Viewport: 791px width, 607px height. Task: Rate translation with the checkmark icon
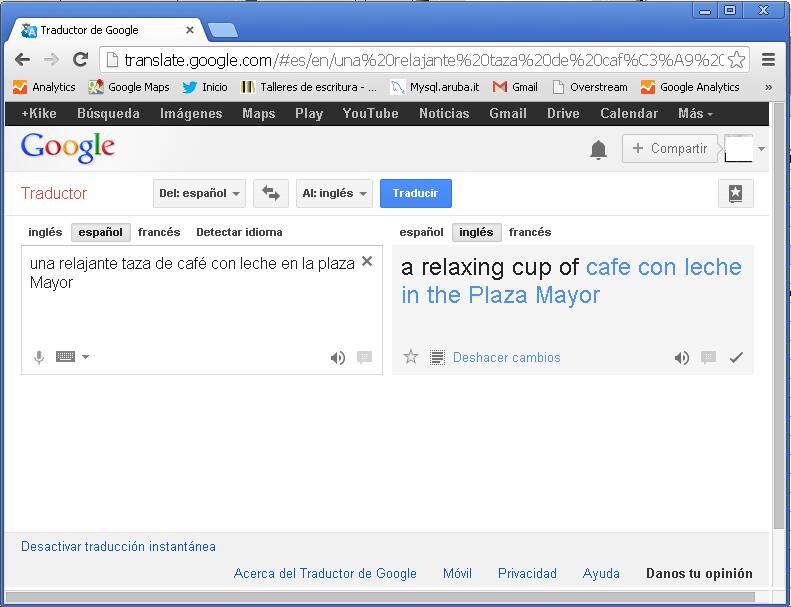pyautogui.click(x=736, y=357)
